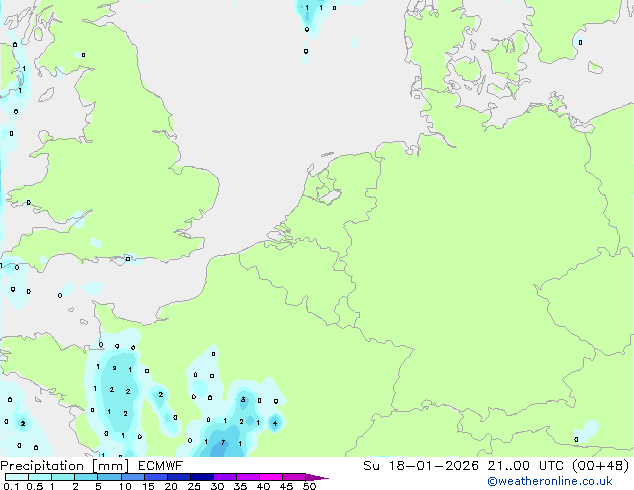This screenshot has height=490, width=634.
Task: Click the '10' legend scale label
Action: tap(125, 486)
